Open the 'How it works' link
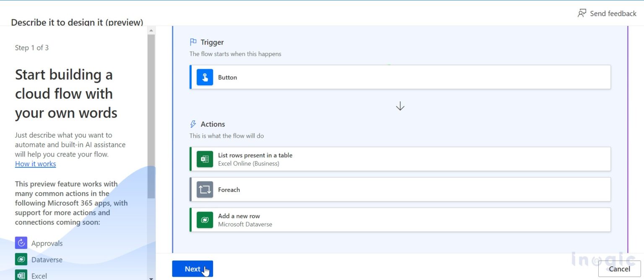The height and width of the screenshot is (280, 644). [x=35, y=164]
